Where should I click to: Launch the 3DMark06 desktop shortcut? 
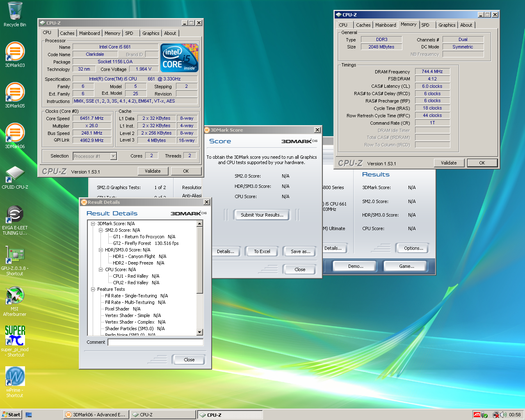coord(15,135)
